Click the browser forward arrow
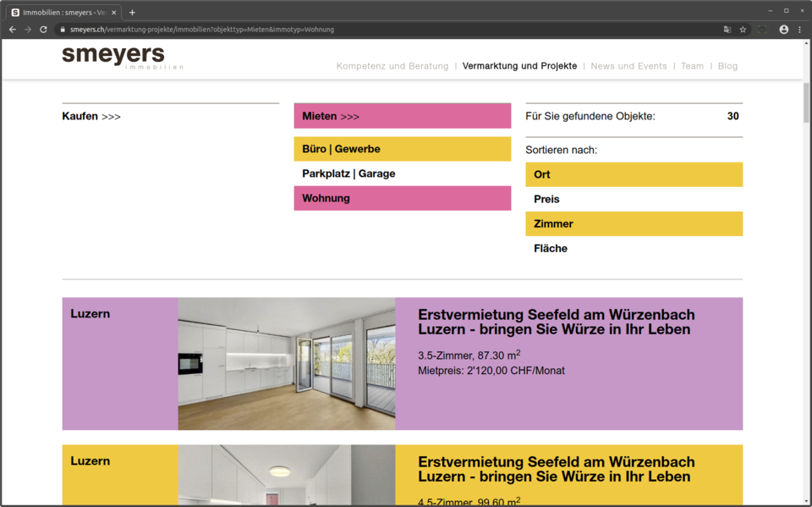812x507 pixels. click(28, 30)
